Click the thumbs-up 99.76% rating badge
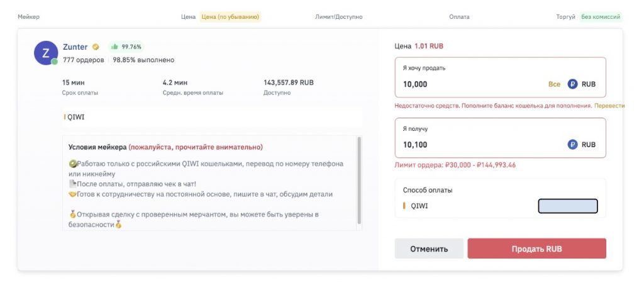The image size is (644, 290). 126,47
